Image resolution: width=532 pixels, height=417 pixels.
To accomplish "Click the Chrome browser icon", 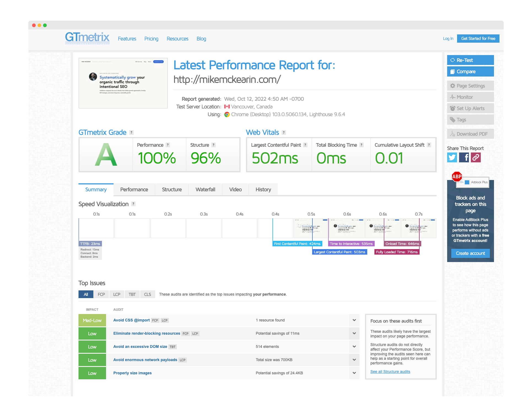I will pos(227,115).
